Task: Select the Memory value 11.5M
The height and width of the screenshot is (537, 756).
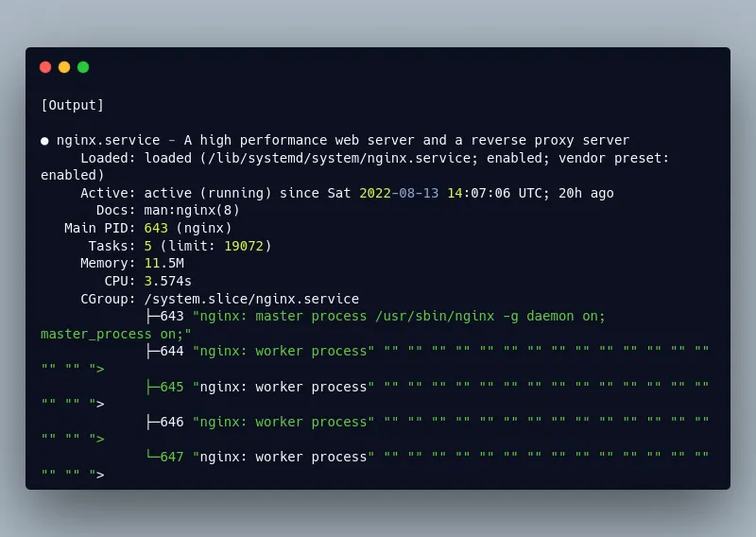Action: tap(163, 264)
